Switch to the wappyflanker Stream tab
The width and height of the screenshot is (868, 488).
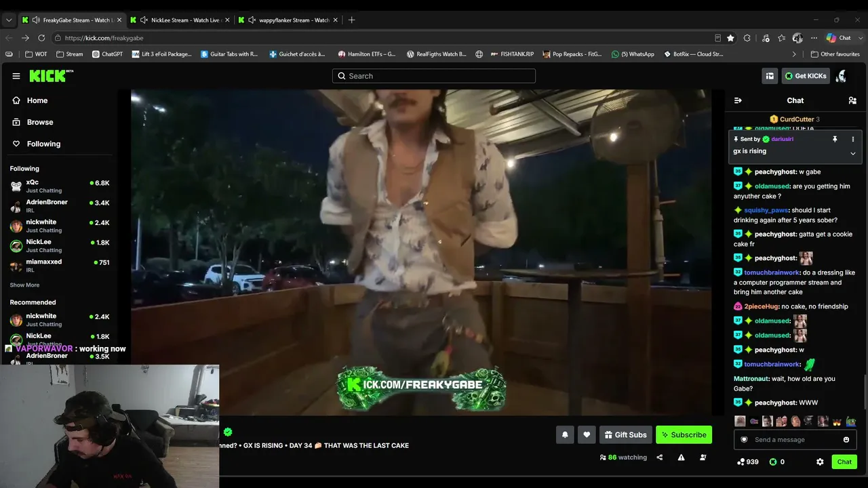point(288,20)
